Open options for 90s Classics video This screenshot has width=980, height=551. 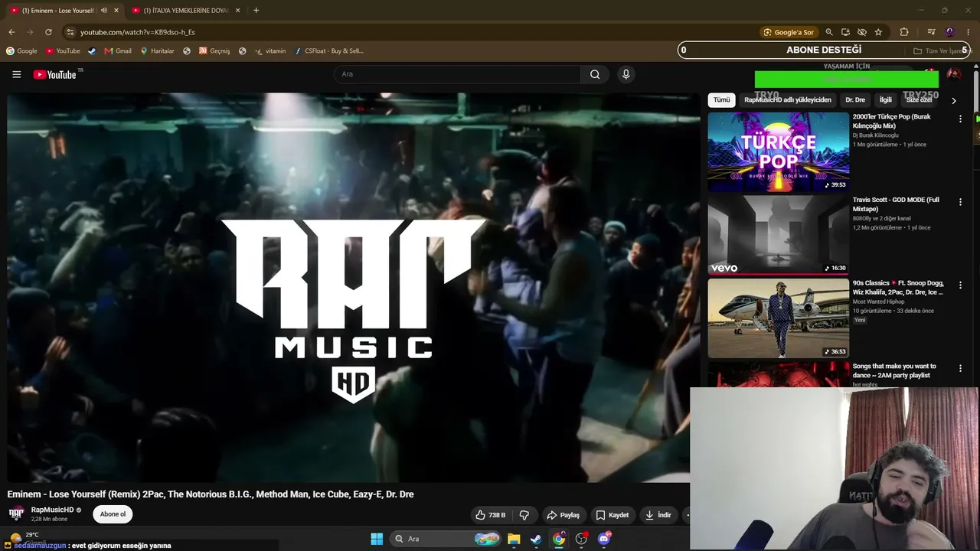(960, 285)
